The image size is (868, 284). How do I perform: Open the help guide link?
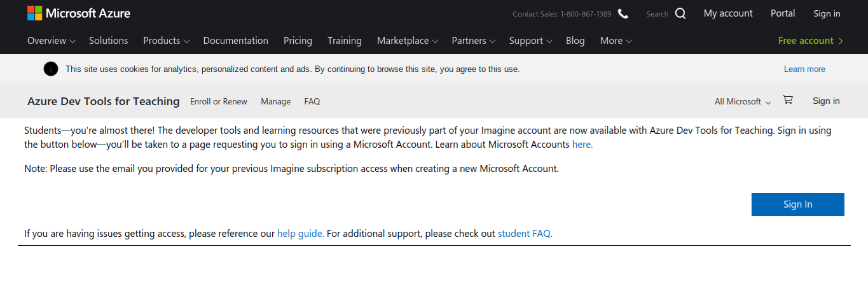301,234
